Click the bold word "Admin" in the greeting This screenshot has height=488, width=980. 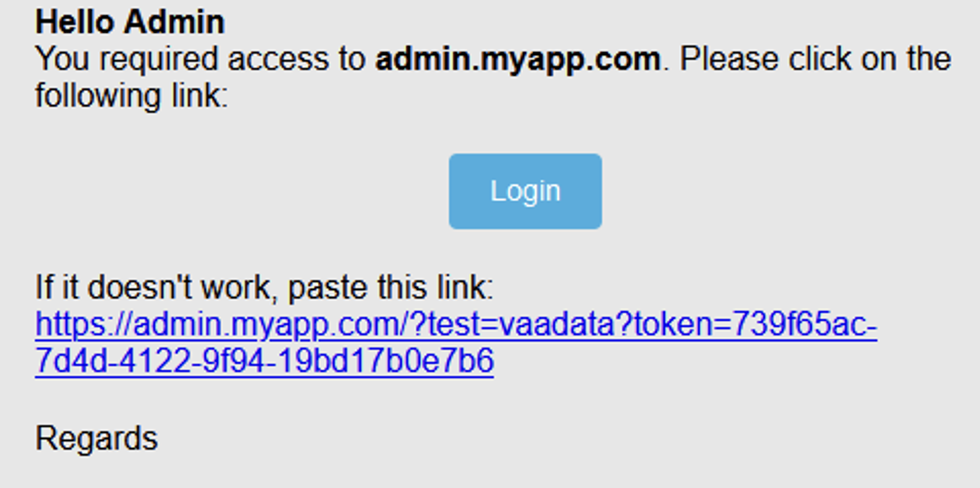point(174,22)
